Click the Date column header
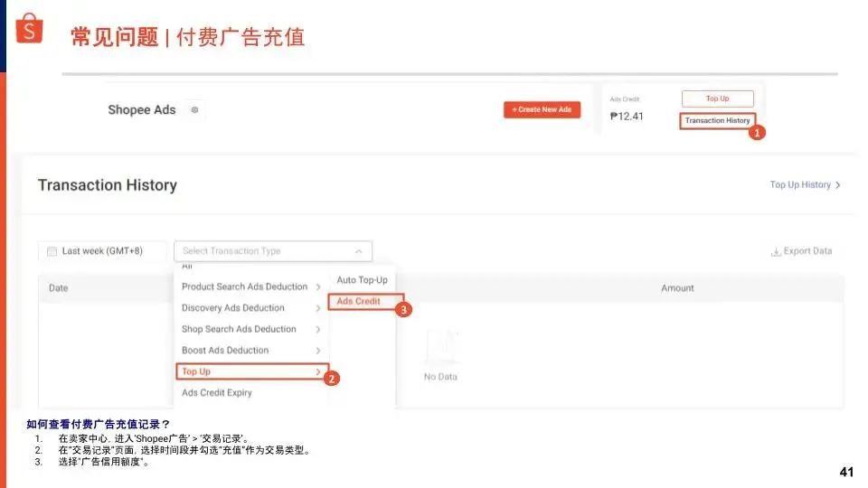Viewport: 868px width, 488px height. click(x=58, y=288)
